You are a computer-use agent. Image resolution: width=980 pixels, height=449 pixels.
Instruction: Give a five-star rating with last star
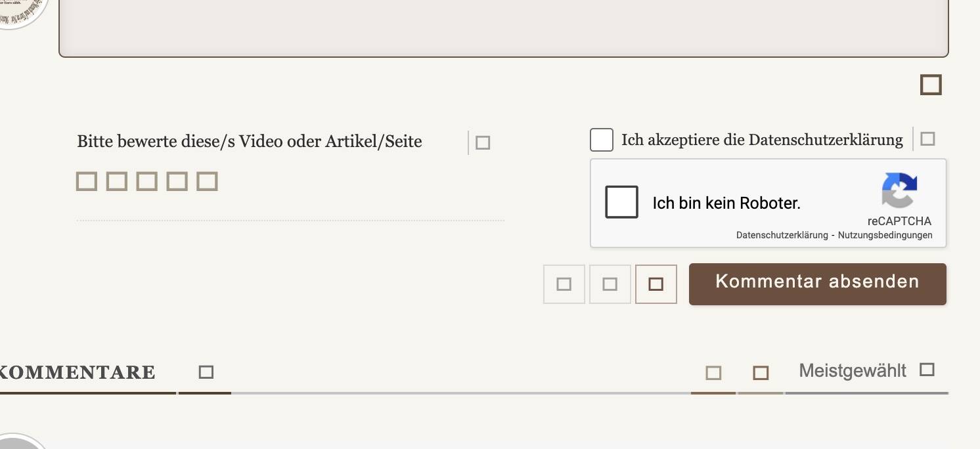tap(207, 181)
